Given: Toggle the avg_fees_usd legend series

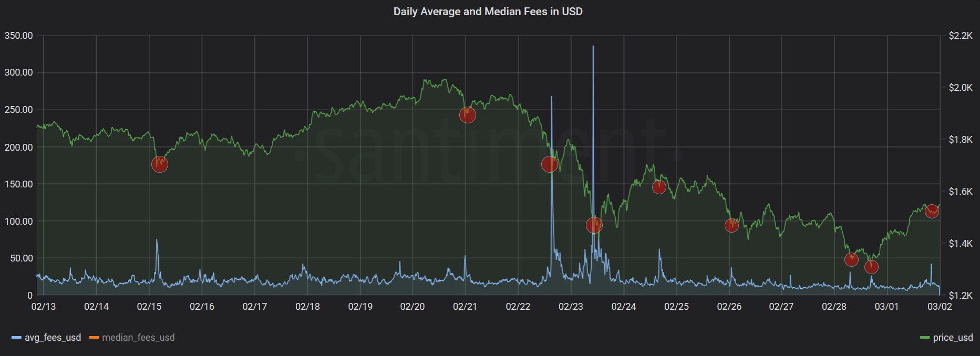Looking at the screenshot, I should [53, 338].
